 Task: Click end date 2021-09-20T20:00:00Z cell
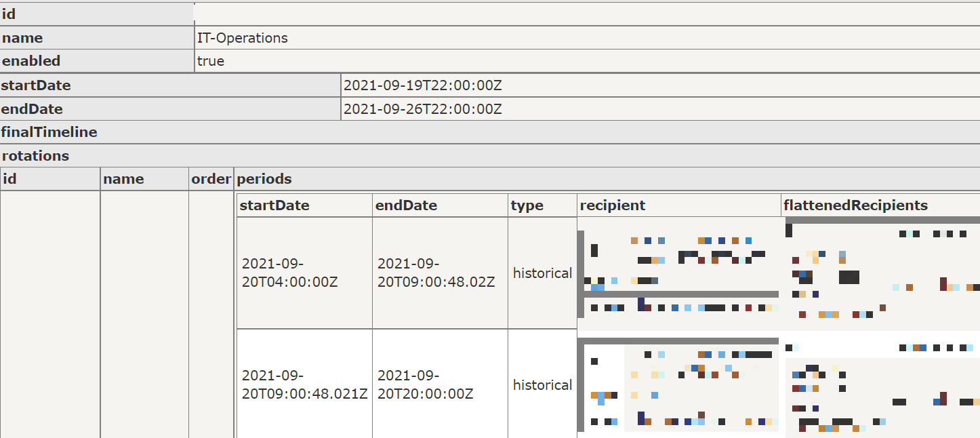pyautogui.click(x=440, y=385)
